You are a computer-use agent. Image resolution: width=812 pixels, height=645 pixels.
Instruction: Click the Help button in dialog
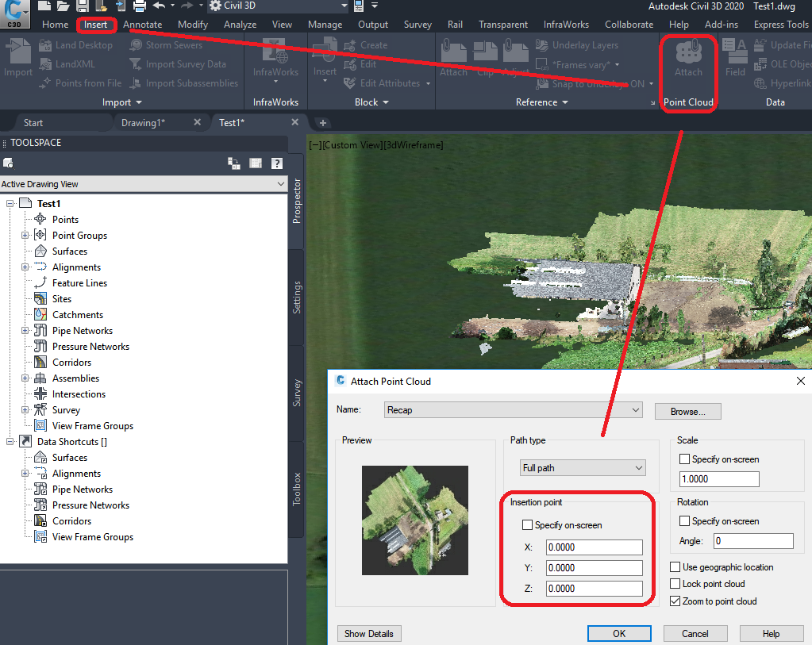point(771,634)
